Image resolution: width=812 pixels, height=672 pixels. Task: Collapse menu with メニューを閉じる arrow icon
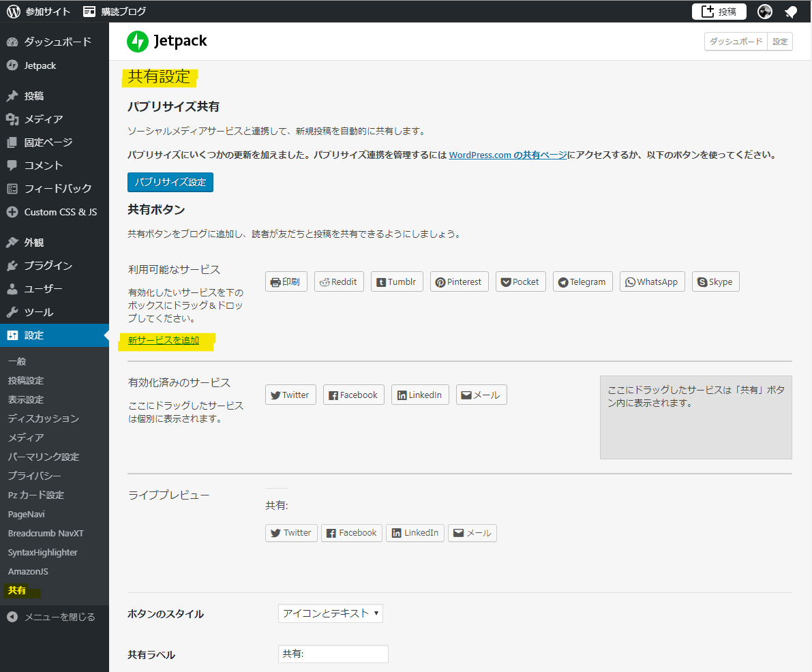click(x=12, y=617)
